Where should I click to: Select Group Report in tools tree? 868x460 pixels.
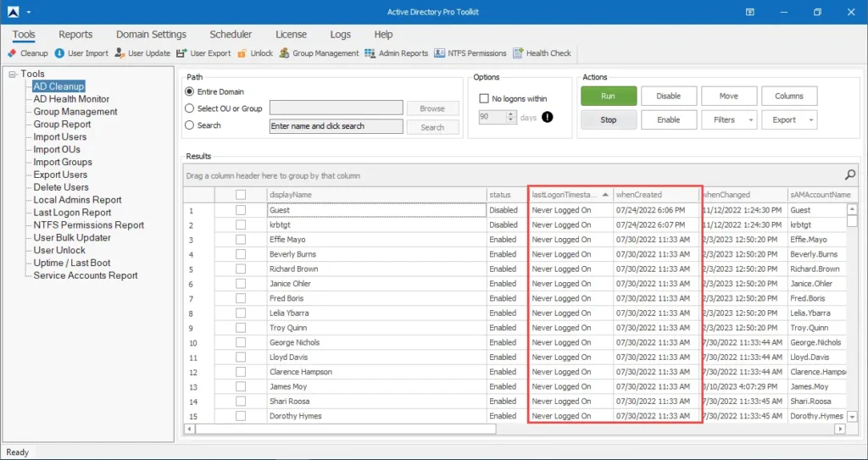click(62, 124)
